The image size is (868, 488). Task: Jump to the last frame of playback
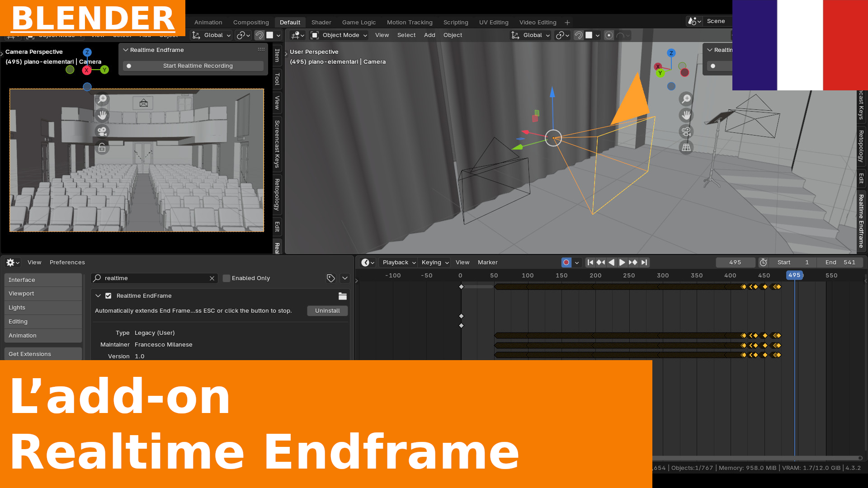(x=644, y=263)
